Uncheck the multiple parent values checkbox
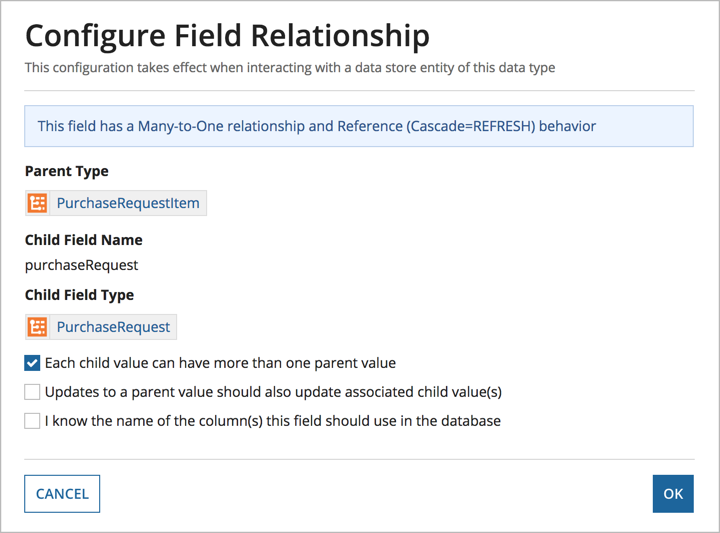This screenshot has height=533, width=720. pyautogui.click(x=33, y=363)
